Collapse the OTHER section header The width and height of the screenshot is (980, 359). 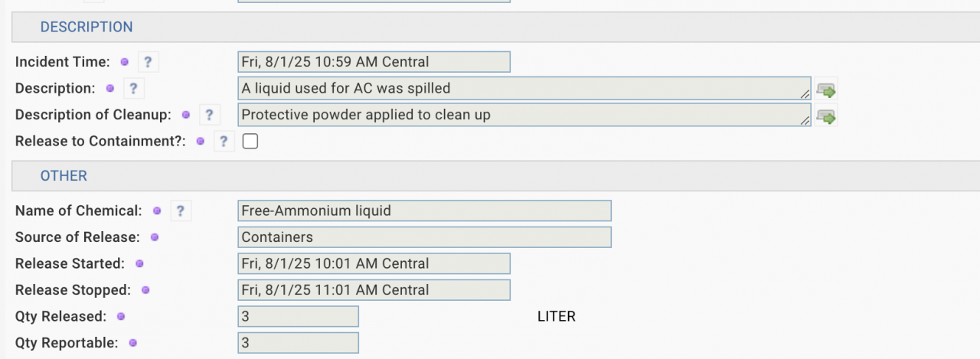tap(64, 176)
